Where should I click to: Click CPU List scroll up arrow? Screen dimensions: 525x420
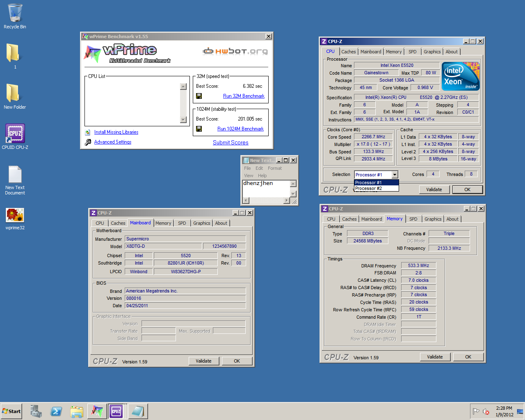click(x=183, y=87)
